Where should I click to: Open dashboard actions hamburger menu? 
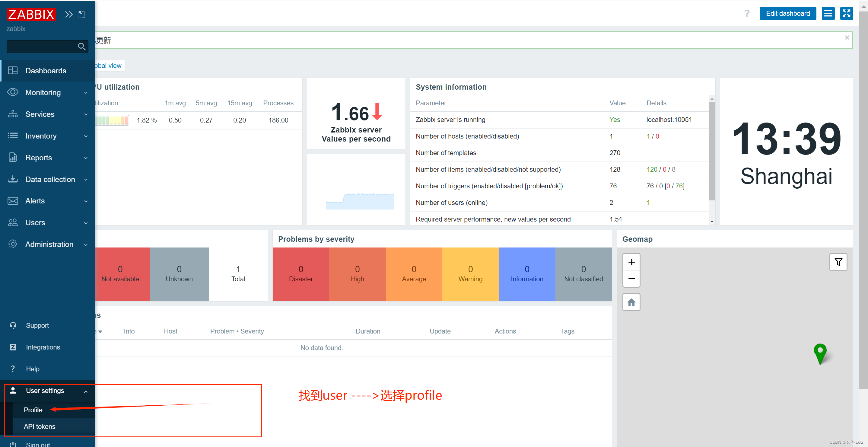(828, 14)
